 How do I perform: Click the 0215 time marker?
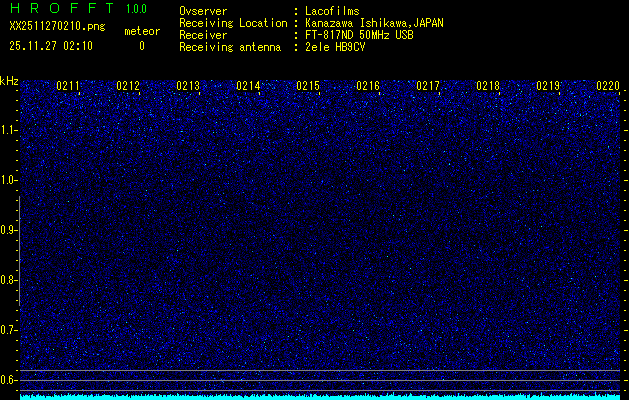coord(308,86)
